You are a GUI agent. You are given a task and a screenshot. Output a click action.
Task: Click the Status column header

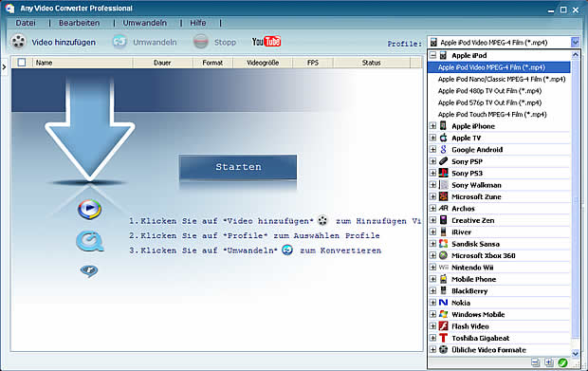[x=371, y=63]
